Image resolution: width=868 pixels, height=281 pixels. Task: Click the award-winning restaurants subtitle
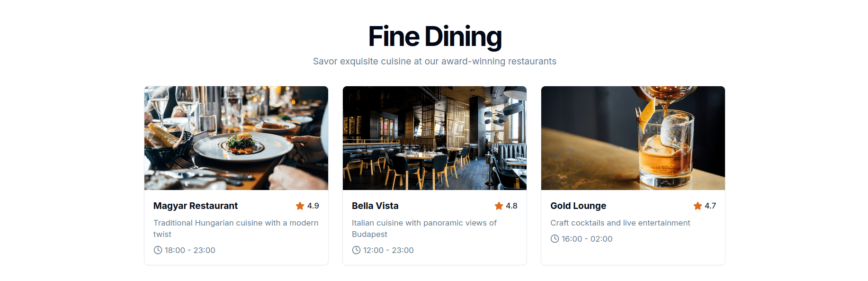434,61
